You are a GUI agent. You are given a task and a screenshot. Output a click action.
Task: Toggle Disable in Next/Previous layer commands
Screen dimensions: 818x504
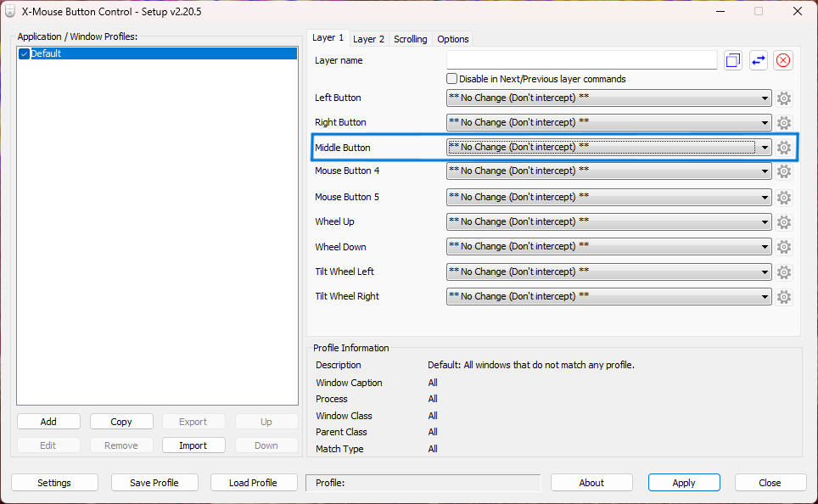click(451, 79)
